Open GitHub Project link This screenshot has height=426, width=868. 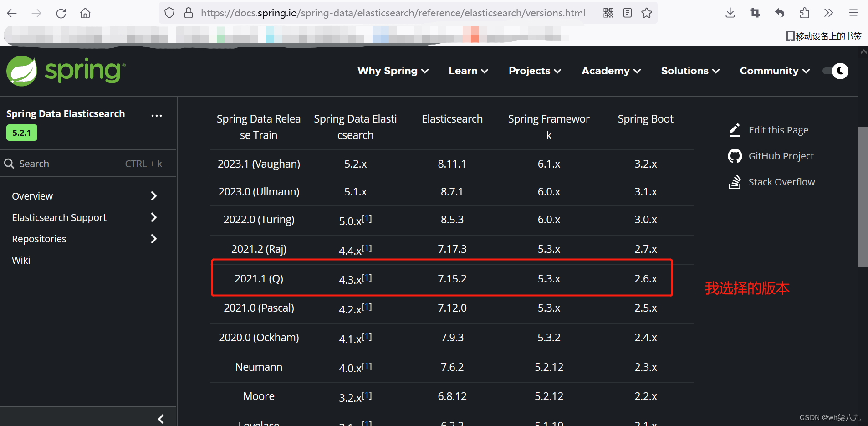(x=781, y=156)
